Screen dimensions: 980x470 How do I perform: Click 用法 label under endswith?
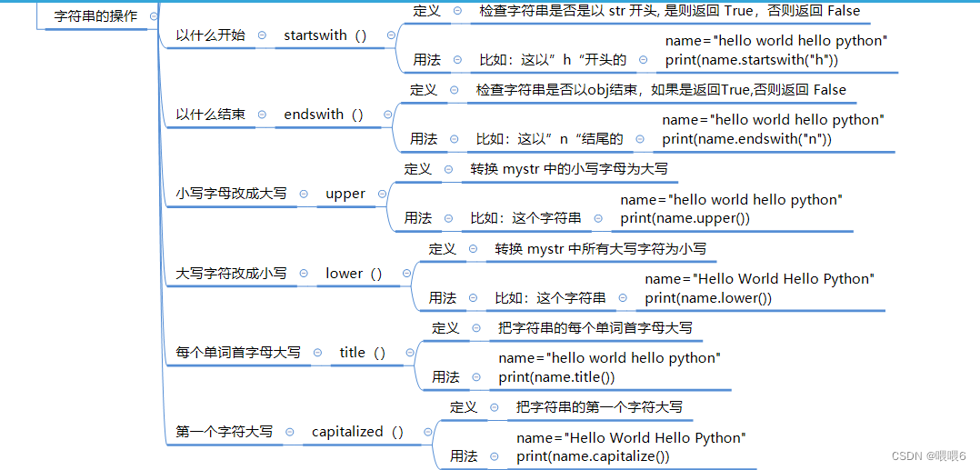(424, 139)
